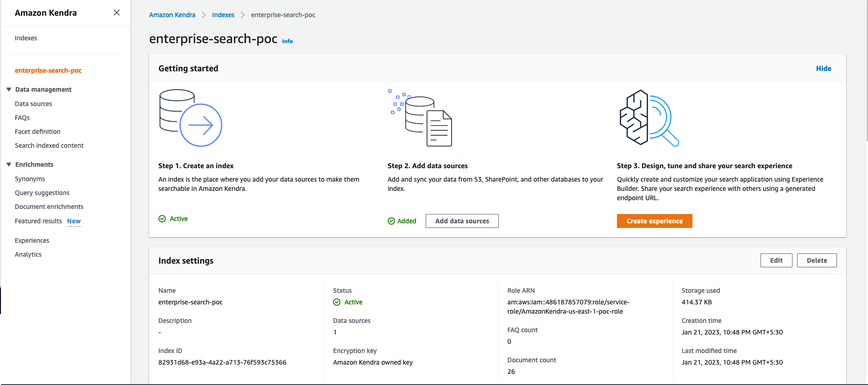Click the Data sources count value 1
This screenshot has width=868, height=385.
pos(335,332)
